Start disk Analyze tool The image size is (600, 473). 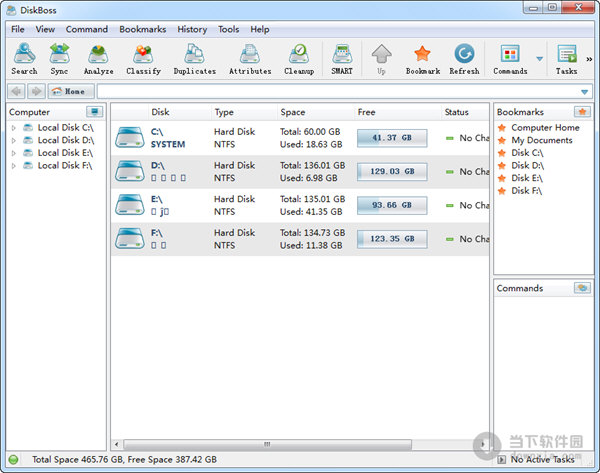coord(98,59)
